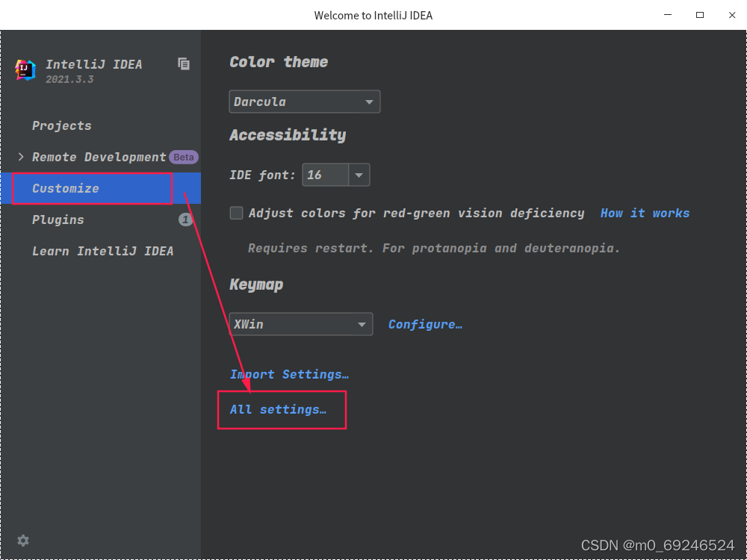Expand the Remote Development chevron
This screenshot has height=560, width=747.
pos(21,157)
